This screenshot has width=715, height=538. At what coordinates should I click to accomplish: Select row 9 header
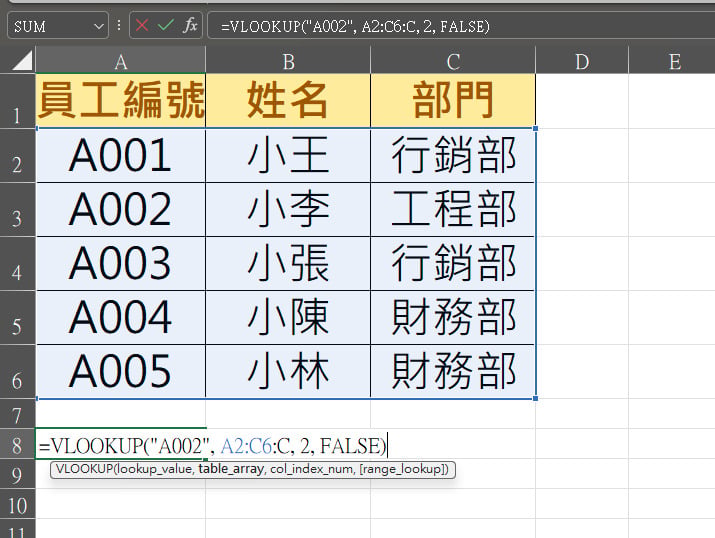coord(17,474)
